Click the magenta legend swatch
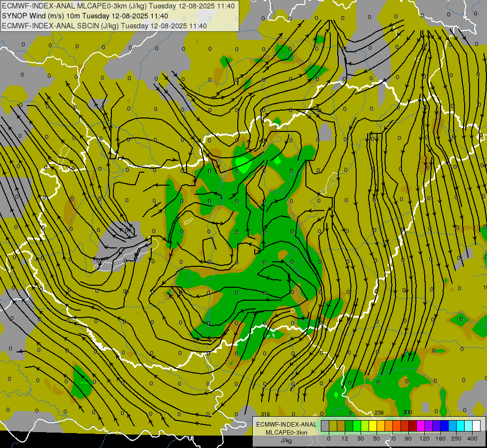 (x=420, y=426)
